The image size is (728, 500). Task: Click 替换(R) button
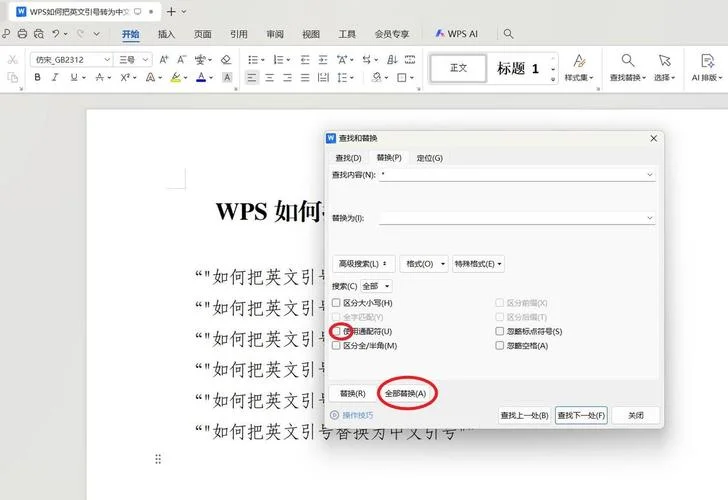[353, 393]
